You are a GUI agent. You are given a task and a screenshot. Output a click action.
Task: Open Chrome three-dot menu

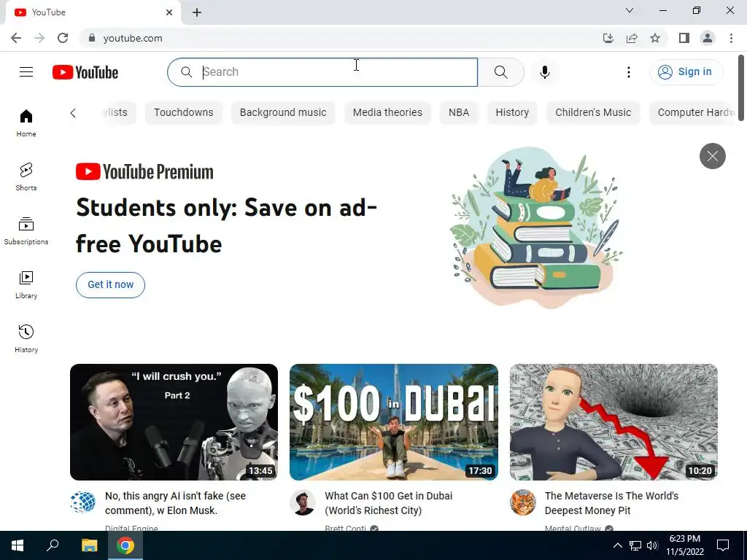pos(731,38)
